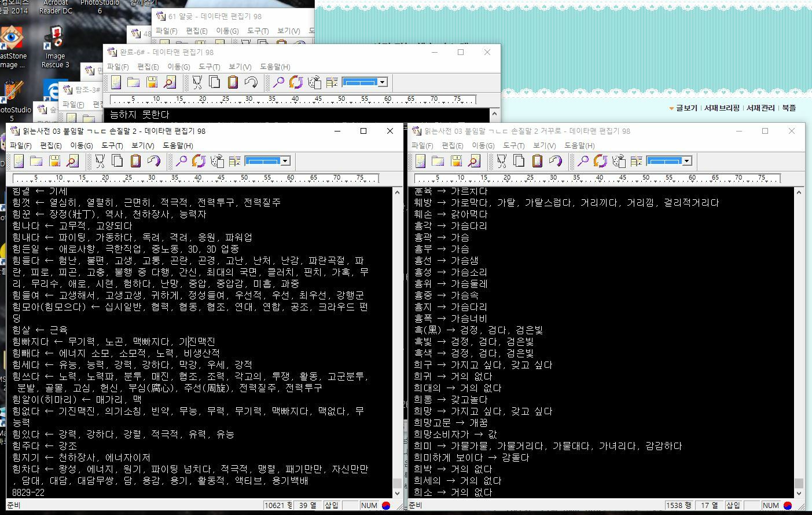Click line '흉곽 → 가슴' in right editor
Viewport: 812px width, 515px height.
tap(442, 237)
